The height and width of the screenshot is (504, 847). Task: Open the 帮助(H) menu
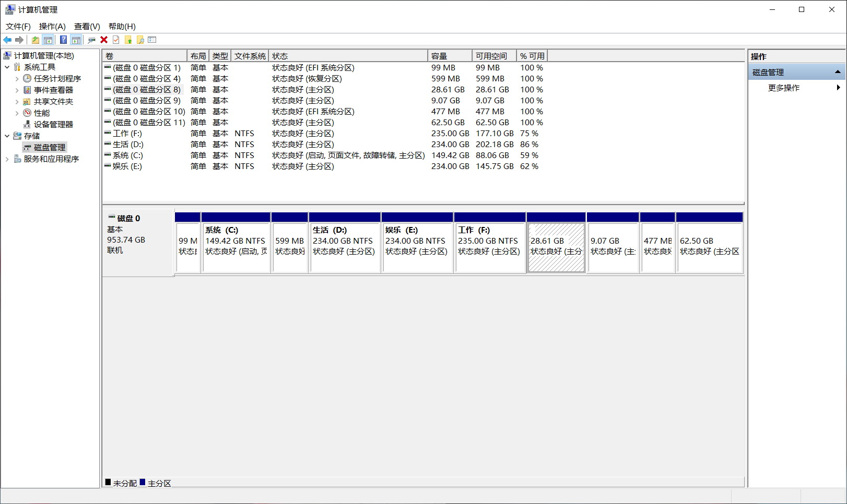click(x=122, y=26)
